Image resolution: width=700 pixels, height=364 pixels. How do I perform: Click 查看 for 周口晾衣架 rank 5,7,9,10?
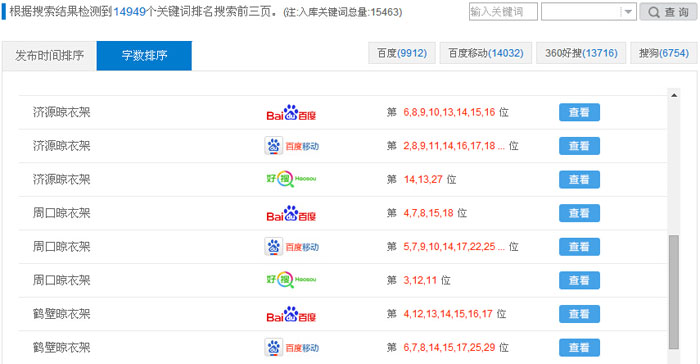[579, 247]
